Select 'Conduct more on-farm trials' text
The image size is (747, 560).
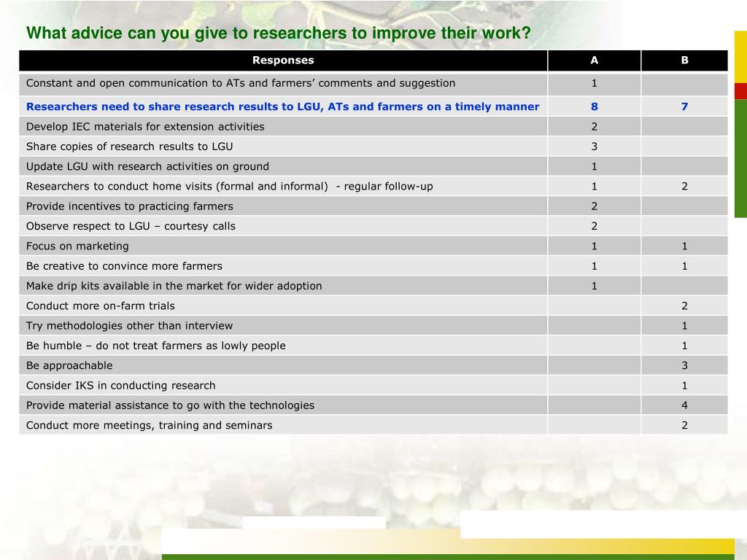click(101, 306)
